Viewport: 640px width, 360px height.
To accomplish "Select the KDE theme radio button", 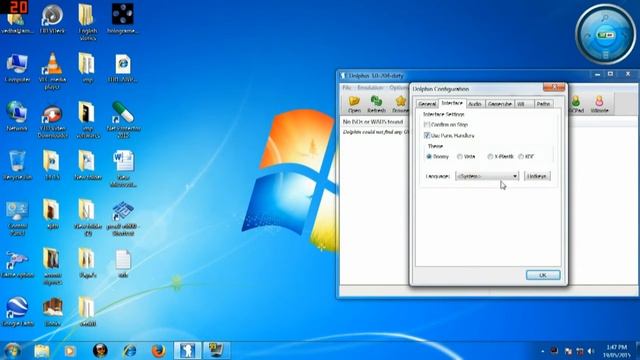I will (x=521, y=156).
